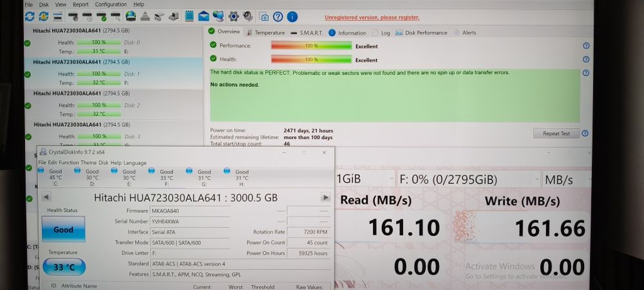Open Configuration menu in Hard Disk Sentinel
The height and width of the screenshot is (290, 644).
[x=111, y=5]
